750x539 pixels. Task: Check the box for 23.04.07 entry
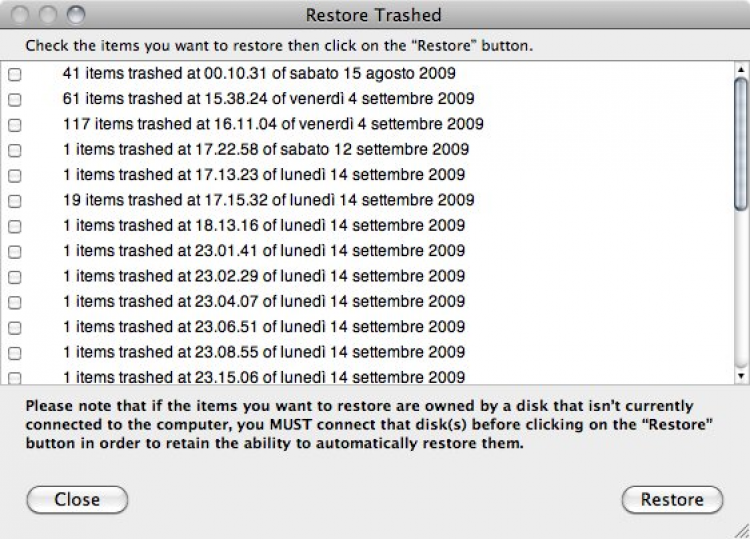point(15,302)
